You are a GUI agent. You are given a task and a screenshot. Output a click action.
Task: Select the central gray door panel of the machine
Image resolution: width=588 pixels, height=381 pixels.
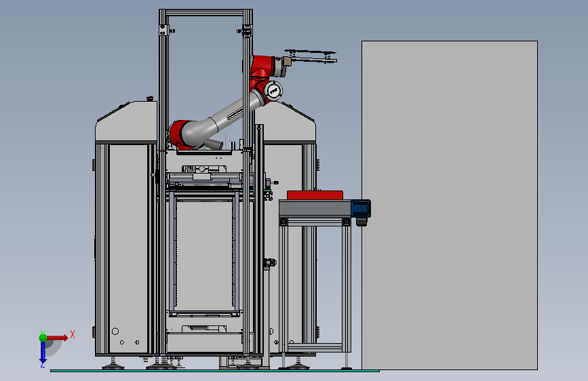204,254
